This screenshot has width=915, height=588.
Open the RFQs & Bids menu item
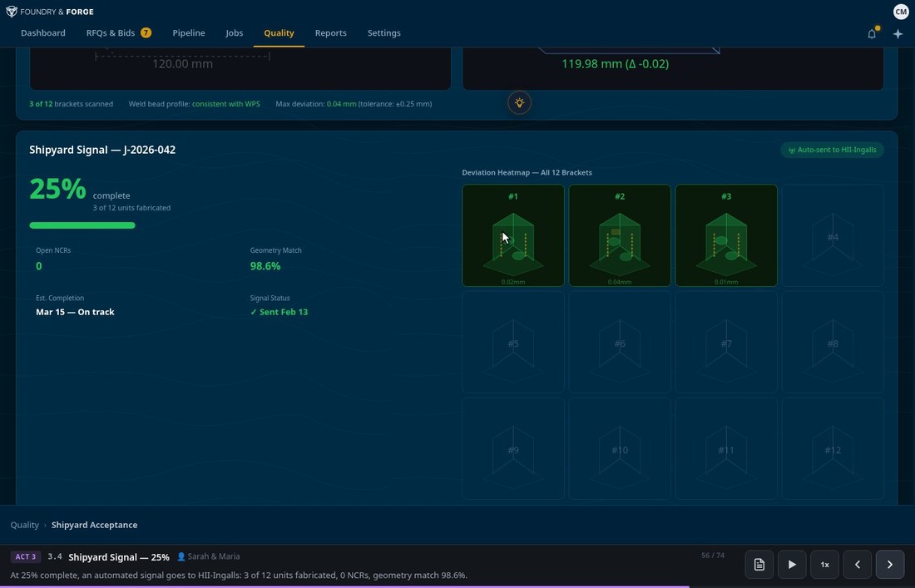(x=111, y=32)
